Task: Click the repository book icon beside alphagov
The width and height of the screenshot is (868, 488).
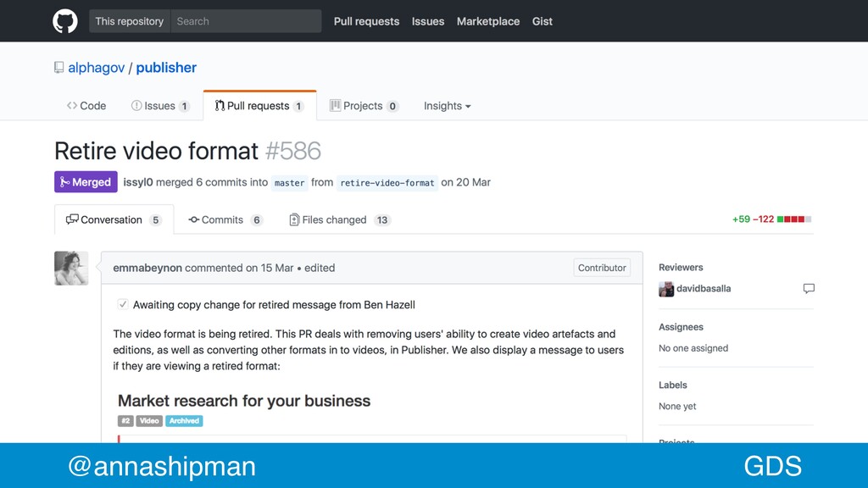Action: pyautogui.click(x=58, y=68)
